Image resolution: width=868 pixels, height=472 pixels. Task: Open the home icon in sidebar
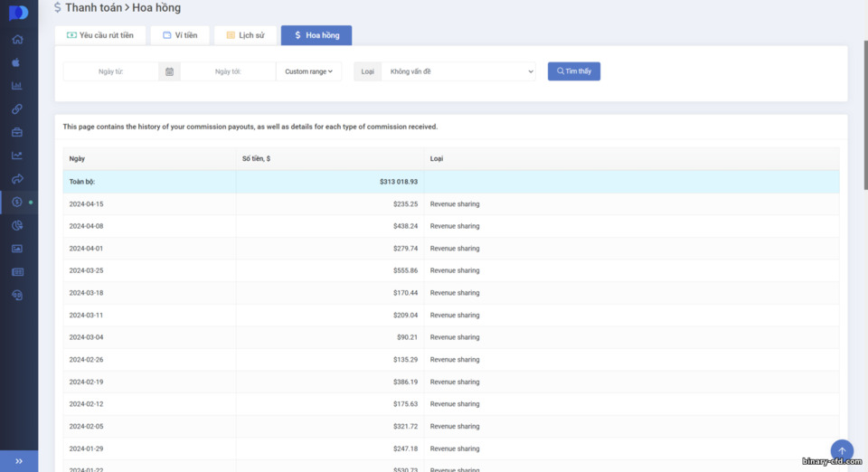(x=17, y=39)
